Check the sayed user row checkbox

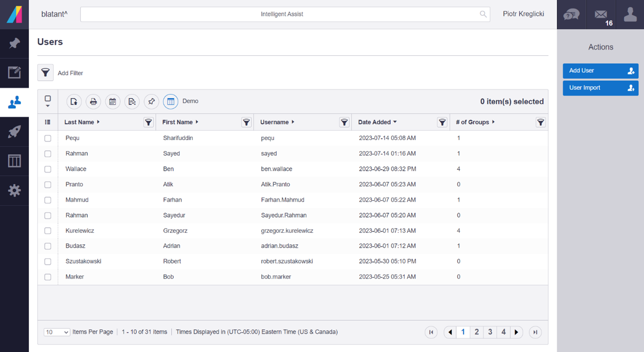click(48, 154)
